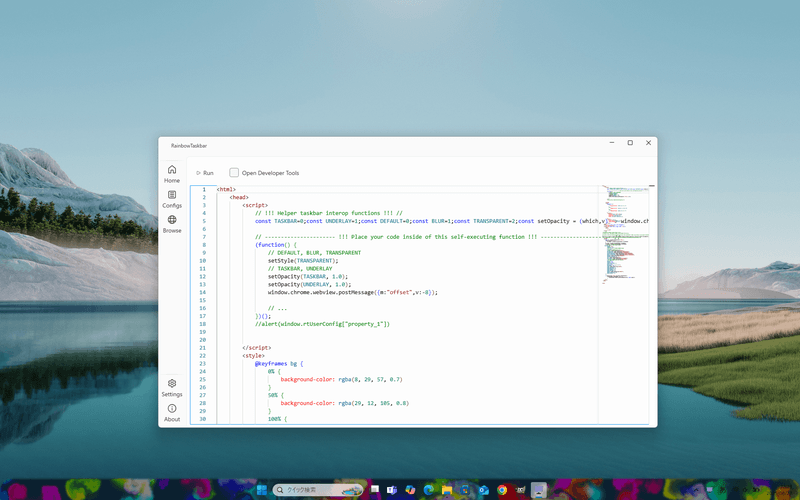
Task: Open the Windows Start menu
Action: pos(262,490)
